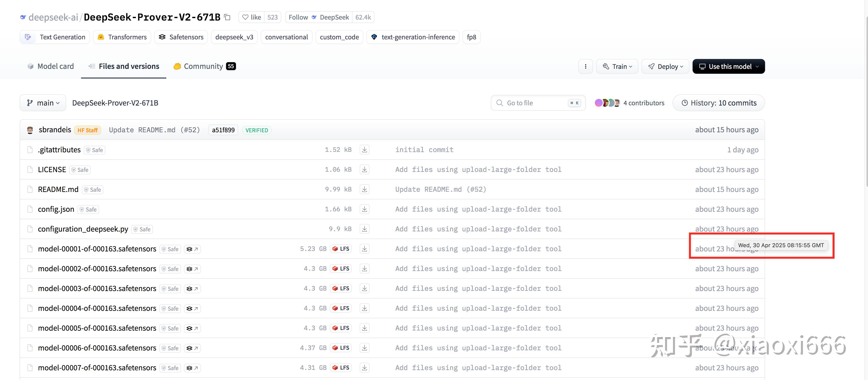Download the README.md file
Image resolution: width=868 pixels, height=380 pixels.
tap(364, 189)
